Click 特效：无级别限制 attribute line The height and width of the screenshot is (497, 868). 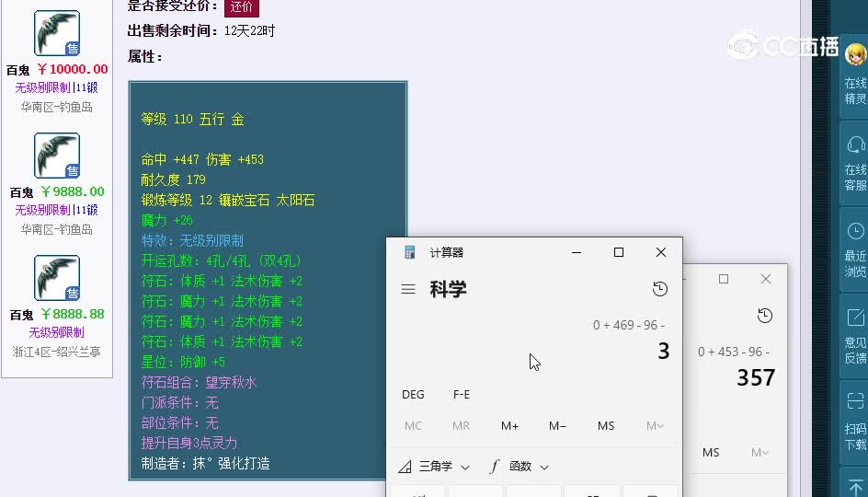(192, 240)
